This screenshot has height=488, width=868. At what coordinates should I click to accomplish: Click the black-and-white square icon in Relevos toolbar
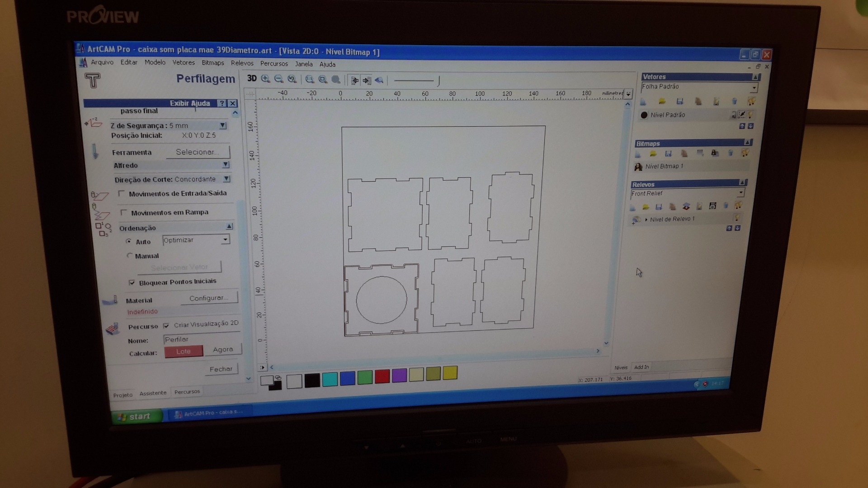click(712, 206)
